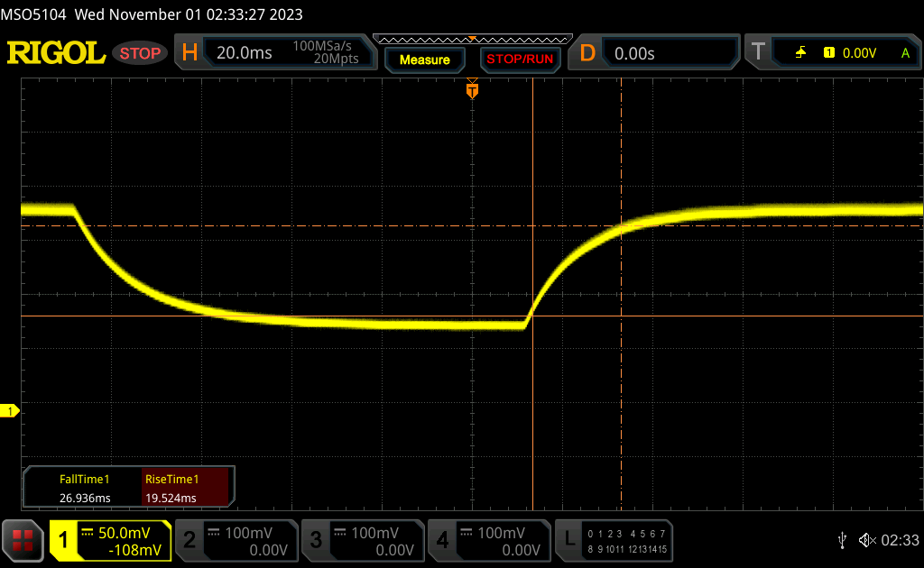This screenshot has width=924, height=568.
Task: Click the digital channels 0-15 indicator
Action: pyautogui.click(x=627, y=542)
